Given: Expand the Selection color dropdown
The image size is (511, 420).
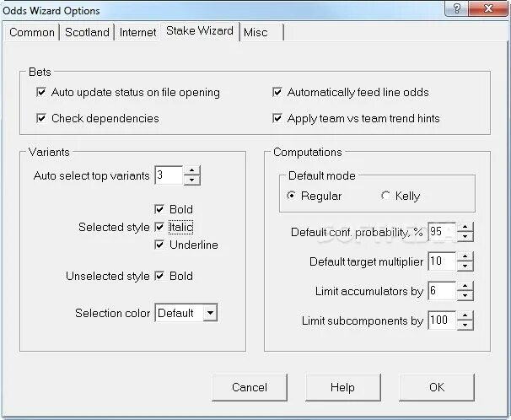Looking at the screenshot, I should 211,313.
